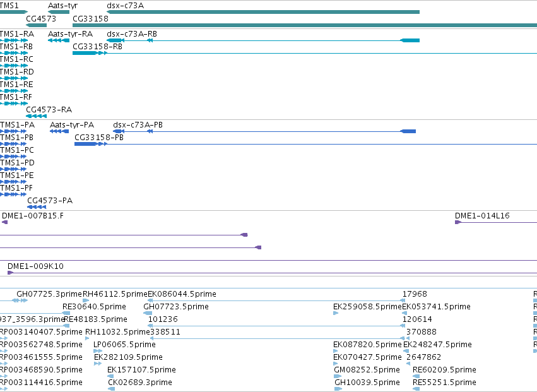This screenshot has width=537, height=392.
Task: Open transcript TMS1-RC
Action: coord(16,59)
